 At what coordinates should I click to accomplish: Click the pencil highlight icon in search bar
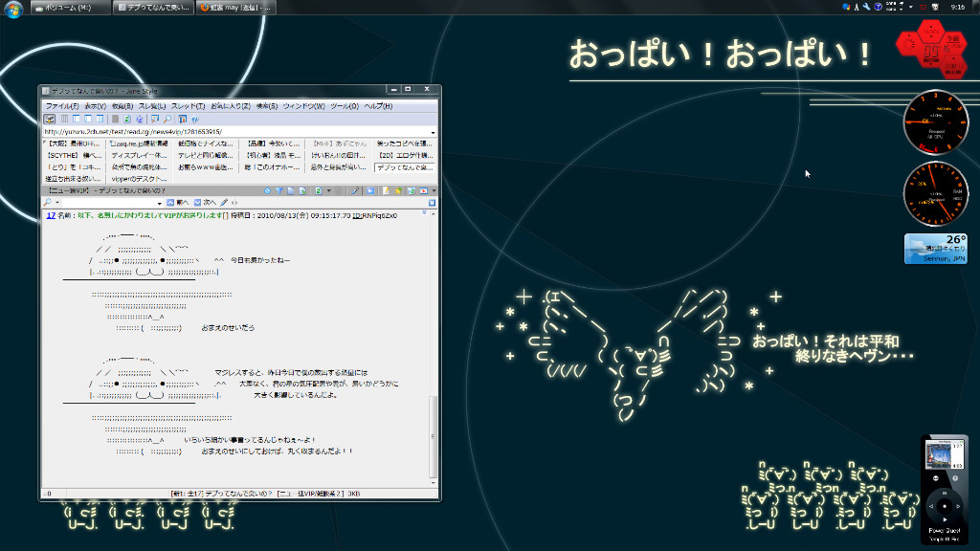point(224,203)
